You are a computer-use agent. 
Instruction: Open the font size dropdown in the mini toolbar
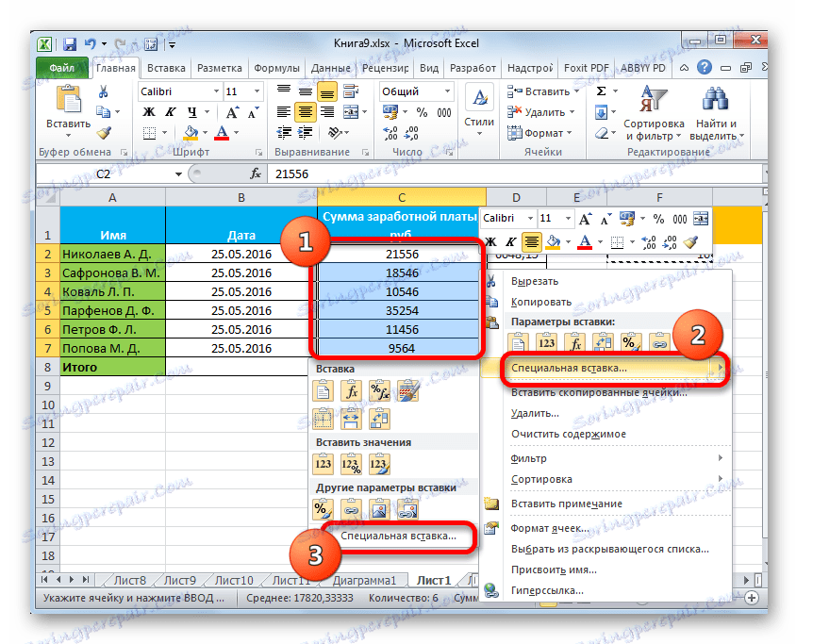tap(567, 219)
